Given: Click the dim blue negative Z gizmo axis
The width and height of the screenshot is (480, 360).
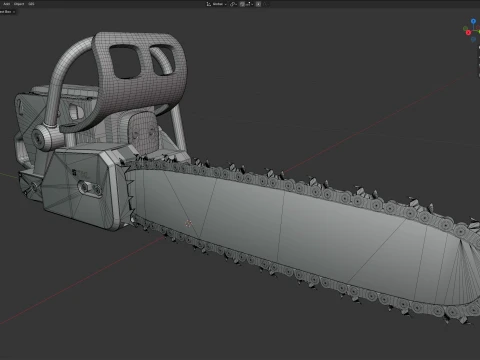Looking at the screenshot, I should (x=473, y=39).
